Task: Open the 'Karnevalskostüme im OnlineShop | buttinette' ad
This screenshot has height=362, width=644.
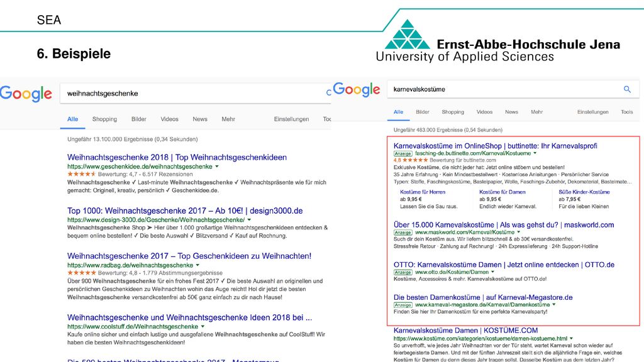Action: pos(496,146)
